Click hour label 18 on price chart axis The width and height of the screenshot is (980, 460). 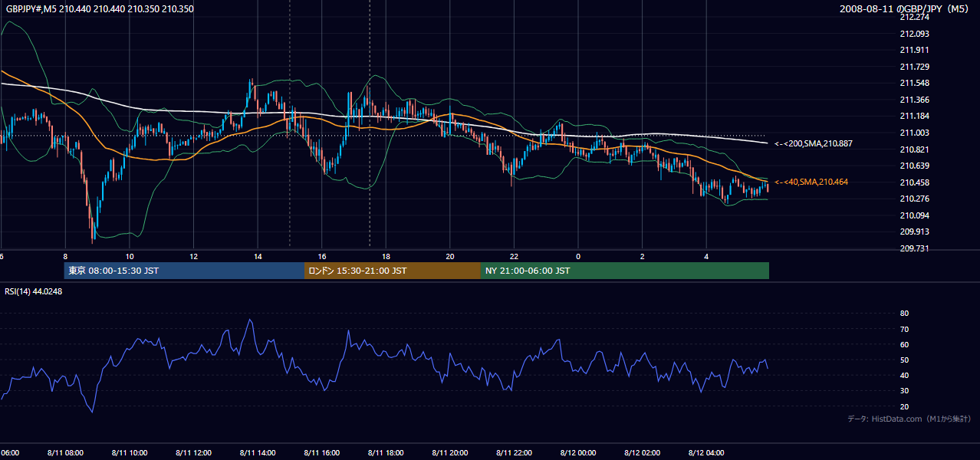[x=386, y=257]
